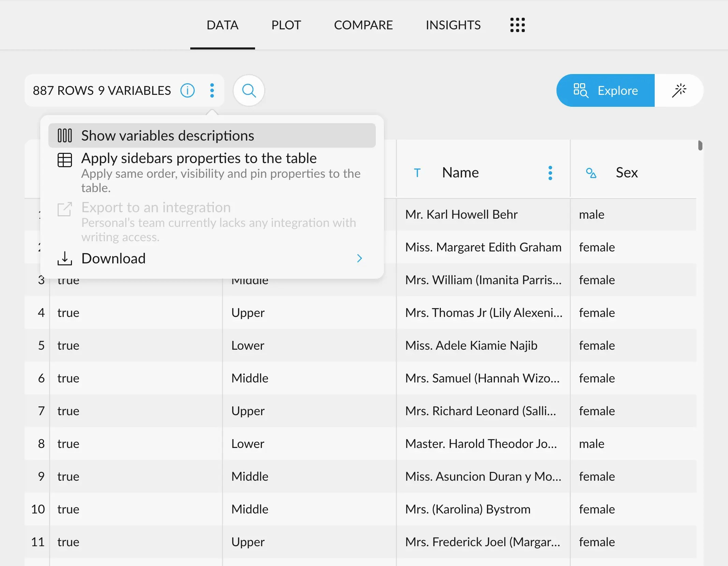
Task: Expand the Download submenu chevron
Action: pyautogui.click(x=359, y=258)
